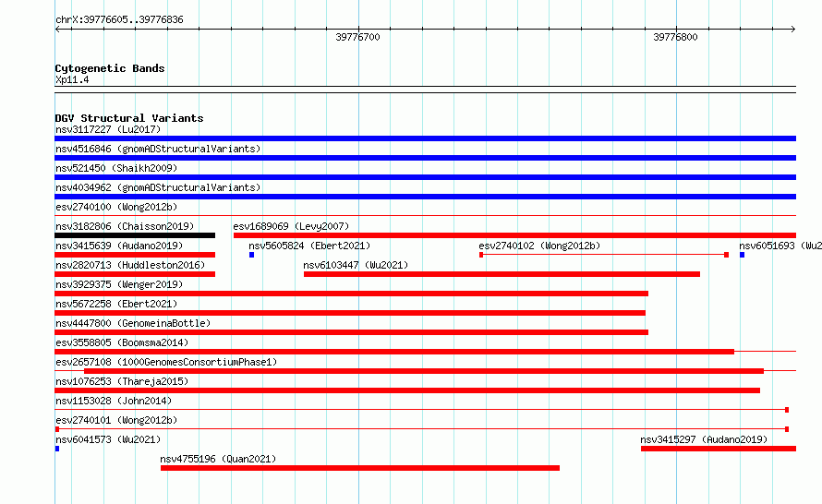The width and height of the screenshot is (822, 504).
Task: Click the nsv2820713 (Huddleston2016) label
Action: [x=130, y=265]
